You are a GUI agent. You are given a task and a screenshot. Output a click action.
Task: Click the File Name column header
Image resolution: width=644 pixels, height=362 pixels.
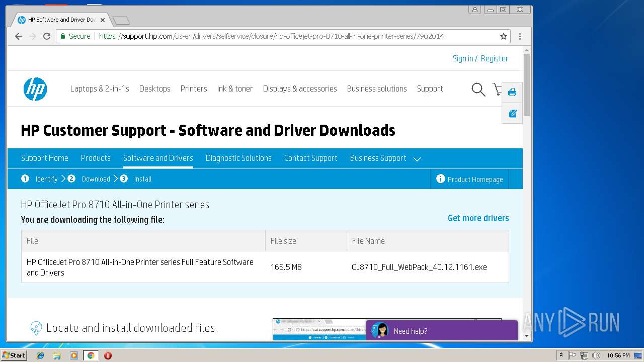pos(428,241)
